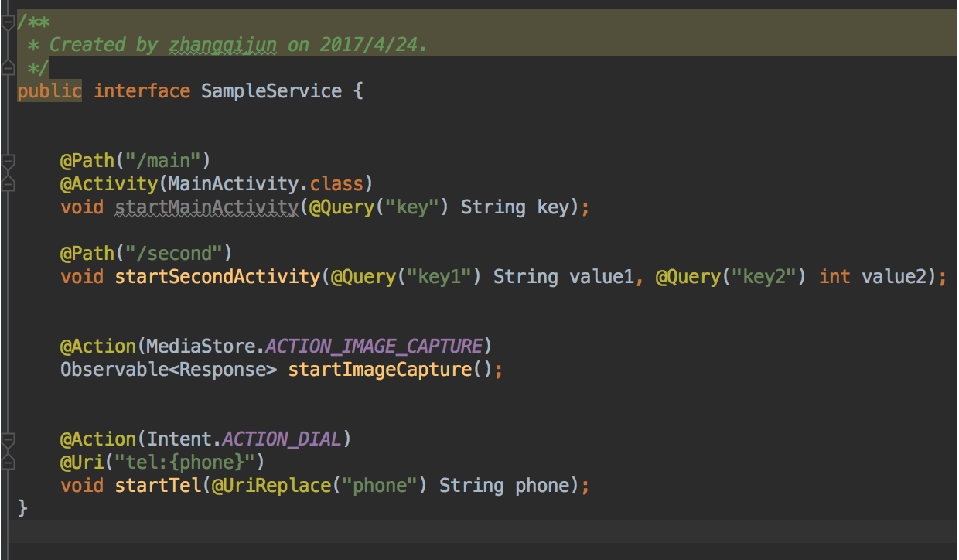959x560 pixels.
Task: Click the startTel method name
Action: (x=158, y=486)
